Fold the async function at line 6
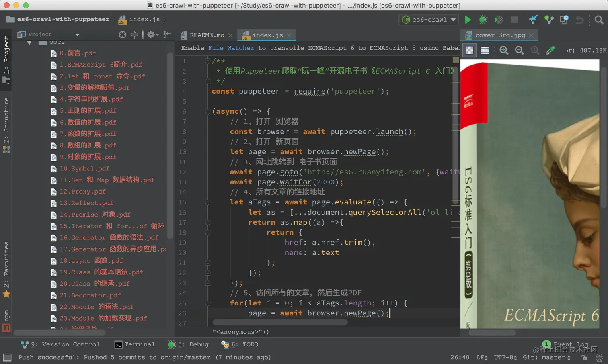Screen dimensions: 608x364 [x=207, y=111]
